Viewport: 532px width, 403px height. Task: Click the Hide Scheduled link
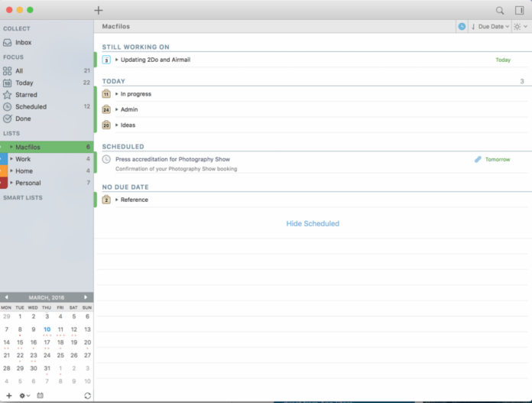313,224
